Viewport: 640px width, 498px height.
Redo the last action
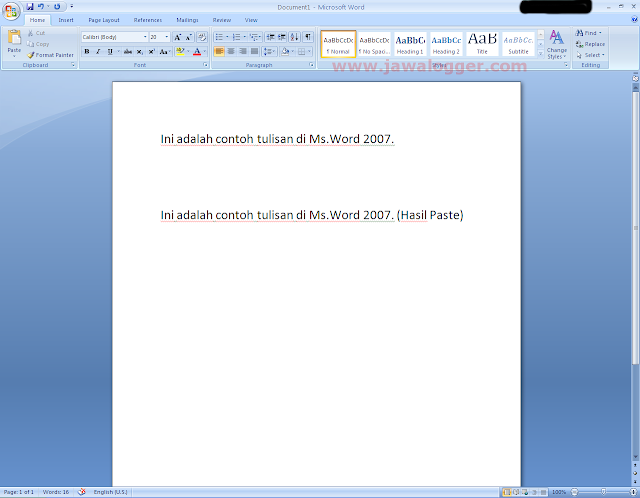57,7
